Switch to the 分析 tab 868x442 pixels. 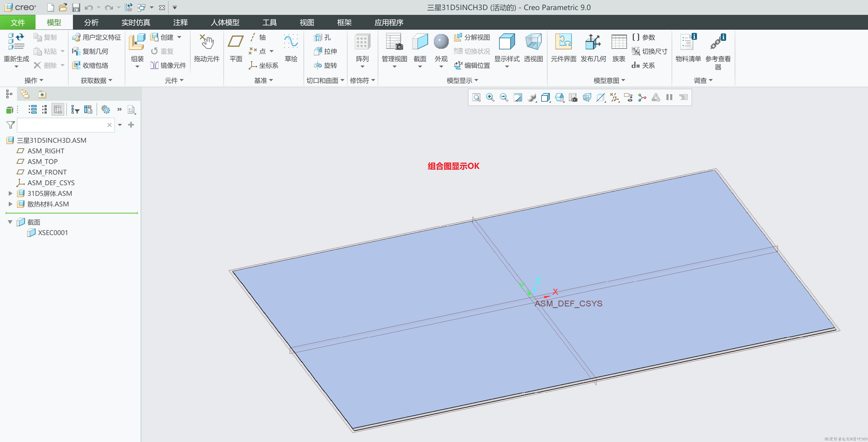tap(91, 23)
